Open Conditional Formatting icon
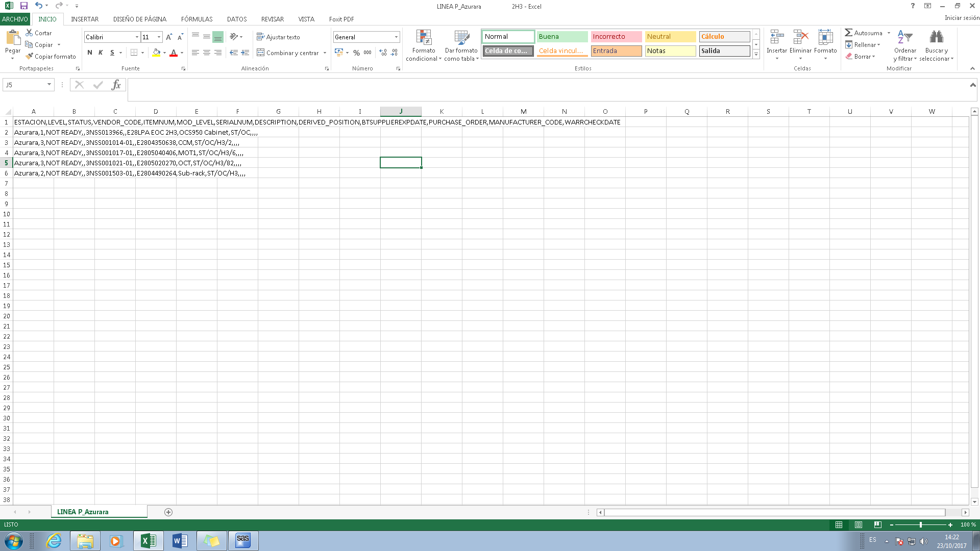Viewport: 980px width, 551px height. 424,38
